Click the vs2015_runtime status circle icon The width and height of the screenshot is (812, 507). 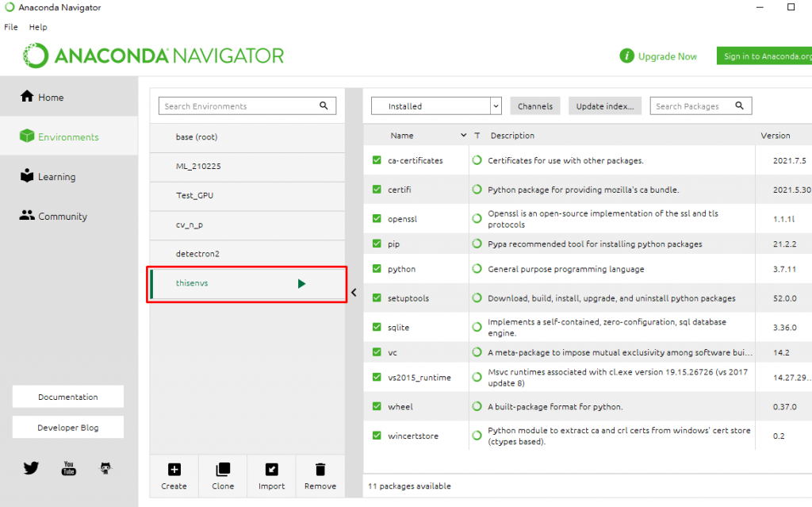pyautogui.click(x=477, y=378)
